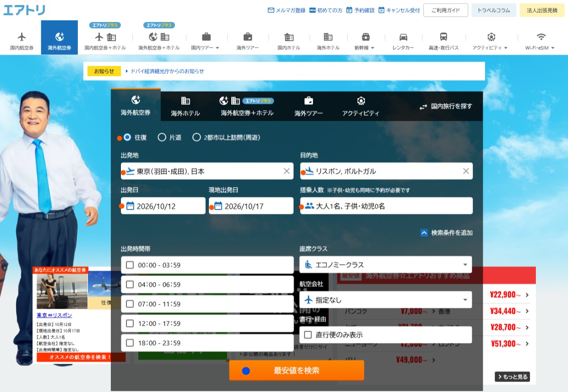The image size is (568, 392).
Task: Click the 目的地 リスボン, ポルトガル field
Action: tap(386, 171)
